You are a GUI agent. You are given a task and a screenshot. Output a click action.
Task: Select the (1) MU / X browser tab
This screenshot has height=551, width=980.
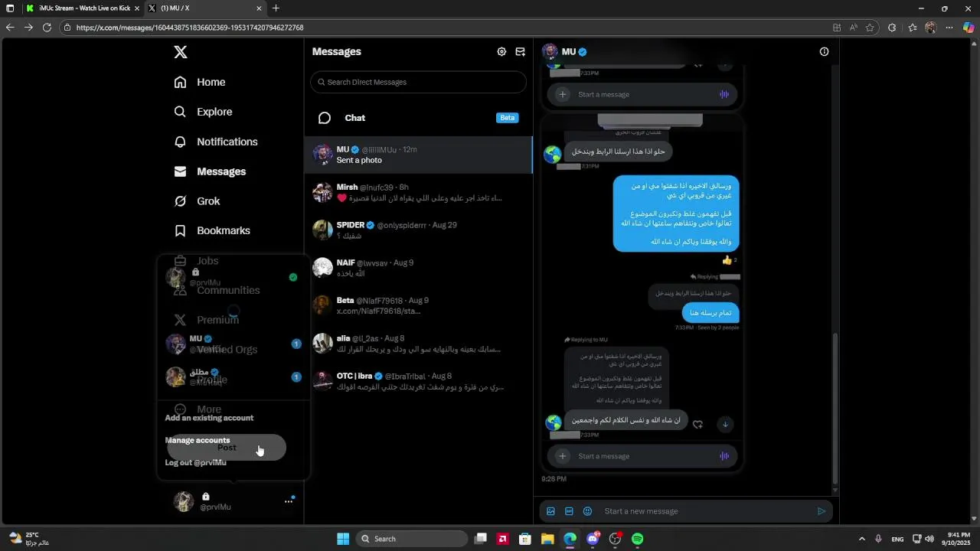pos(204,8)
